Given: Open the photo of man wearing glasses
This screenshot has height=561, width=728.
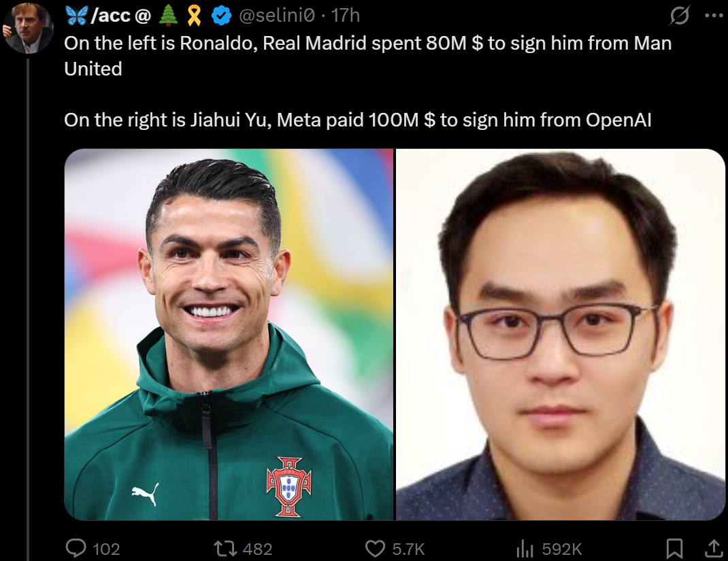Looking at the screenshot, I should (x=561, y=334).
